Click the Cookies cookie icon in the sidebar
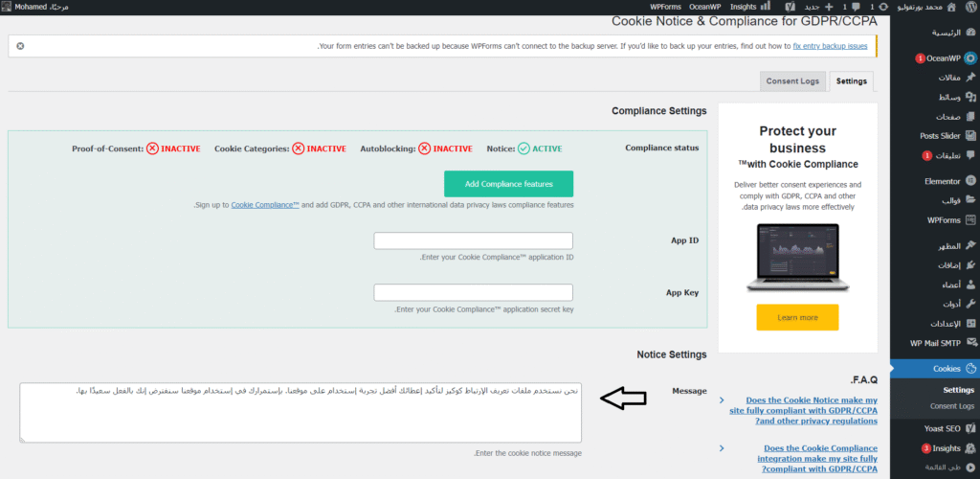Image resolution: width=980 pixels, height=479 pixels. coord(970,368)
